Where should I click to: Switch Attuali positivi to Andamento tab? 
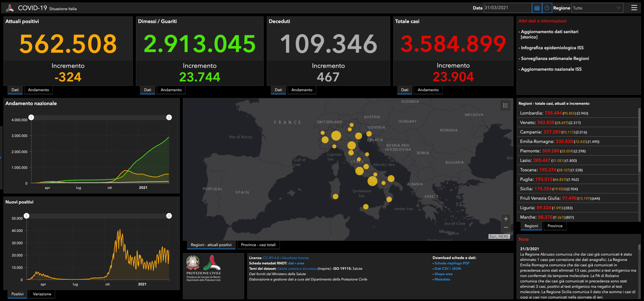point(38,90)
